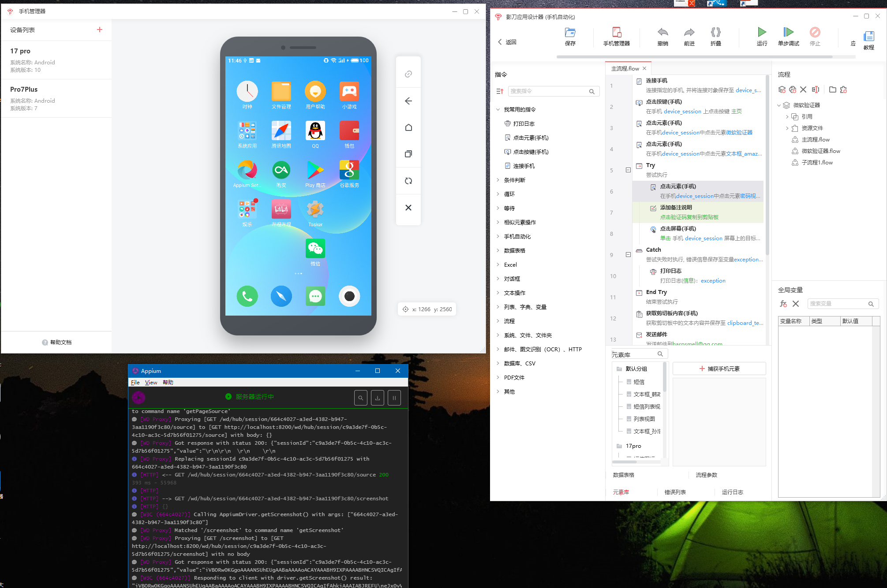Screen dimensions: 887x588
Task: Click the refresh screen icon beside phone
Action: coord(408,181)
